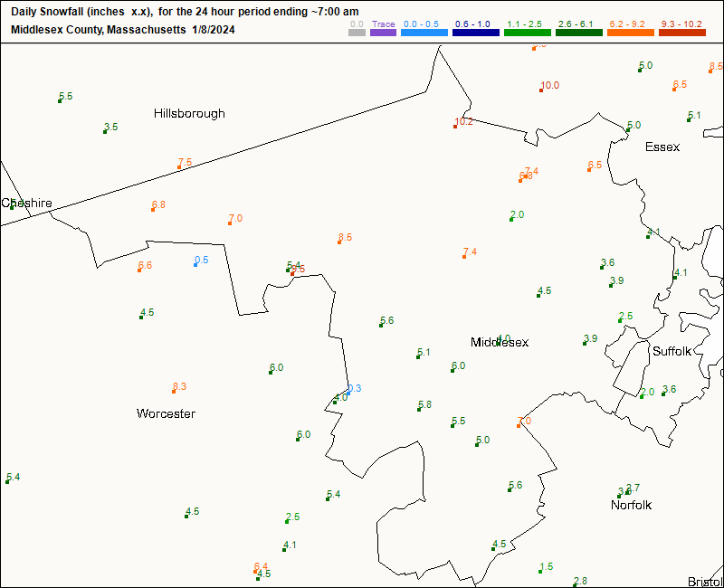
Task: Click the Worcester county label
Action: [166, 413]
